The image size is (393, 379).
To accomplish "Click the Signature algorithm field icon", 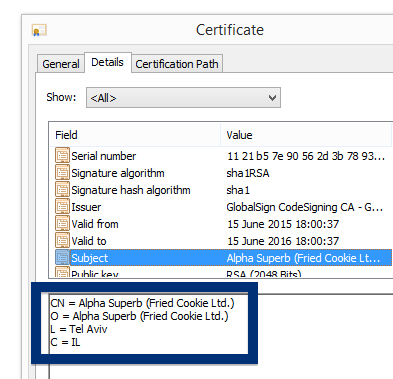I will point(62,173).
